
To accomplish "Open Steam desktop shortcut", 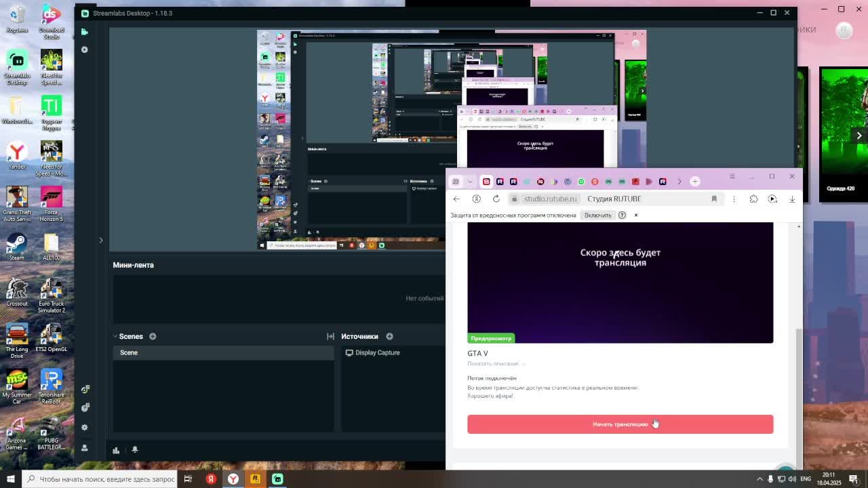I will click(x=17, y=247).
